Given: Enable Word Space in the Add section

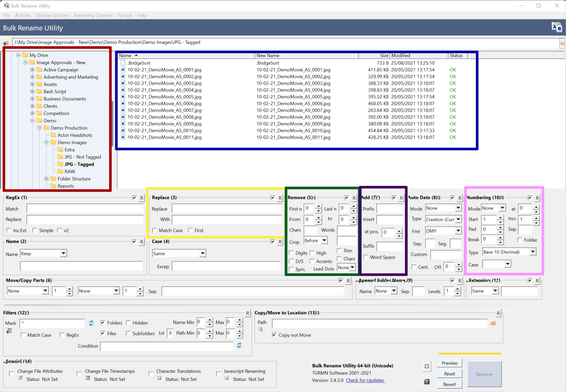Looking at the screenshot, I should click(366, 257).
